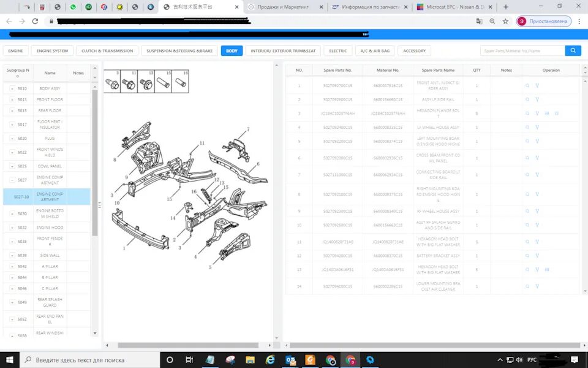Click the third operation icon on hexagon flange bolt row

(547, 113)
